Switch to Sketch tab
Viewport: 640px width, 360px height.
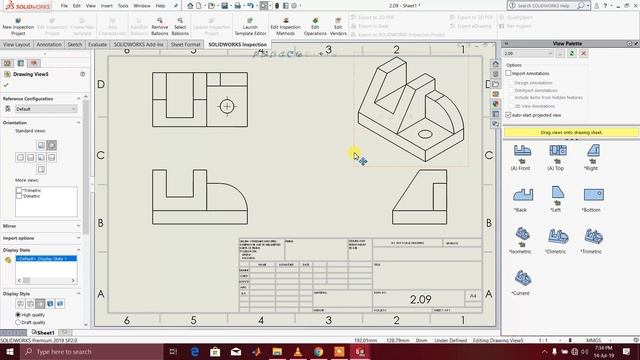click(x=75, y=44)
